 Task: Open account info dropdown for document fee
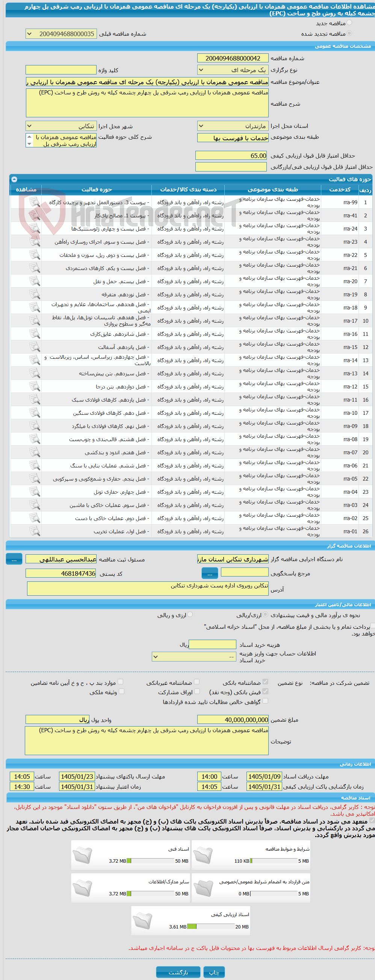(x=194, y=657)
